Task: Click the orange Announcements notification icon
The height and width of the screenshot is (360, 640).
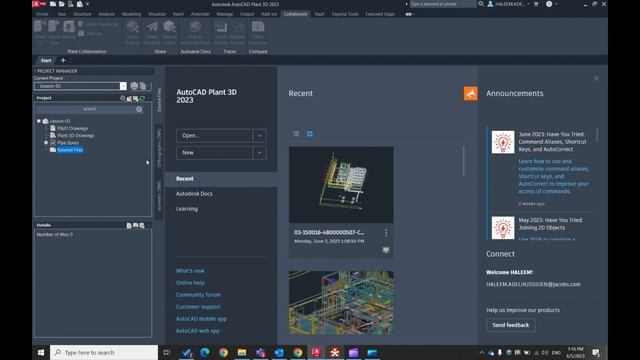Action: [470, 93]
